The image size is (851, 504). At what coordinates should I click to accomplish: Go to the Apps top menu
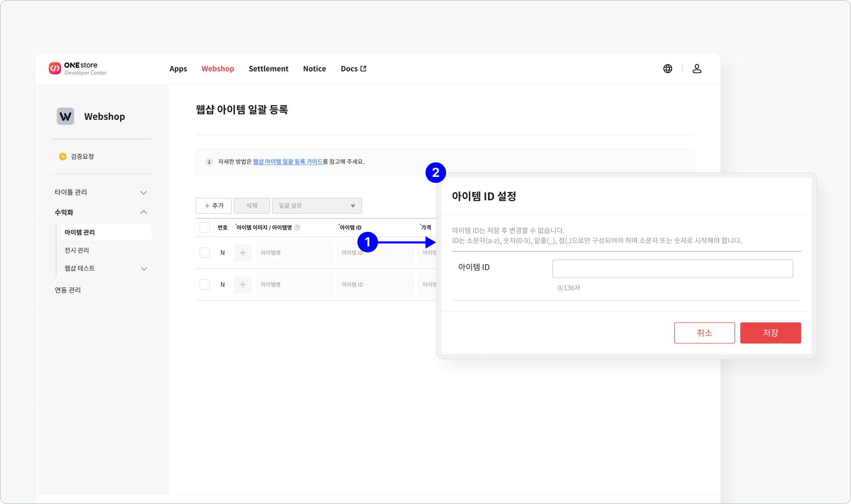pyautogui.click(x=178, y=68)
